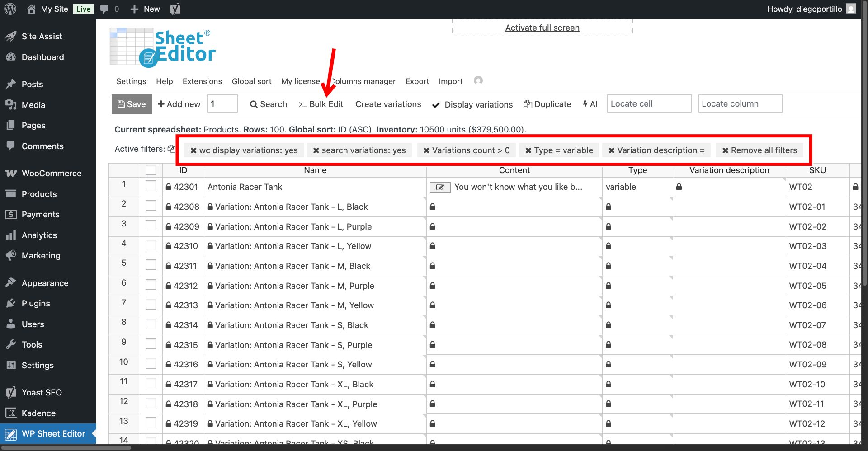This screenshot has height=451, width=868.
Task: Click Activate full screen link
Action: coord(542,28)
